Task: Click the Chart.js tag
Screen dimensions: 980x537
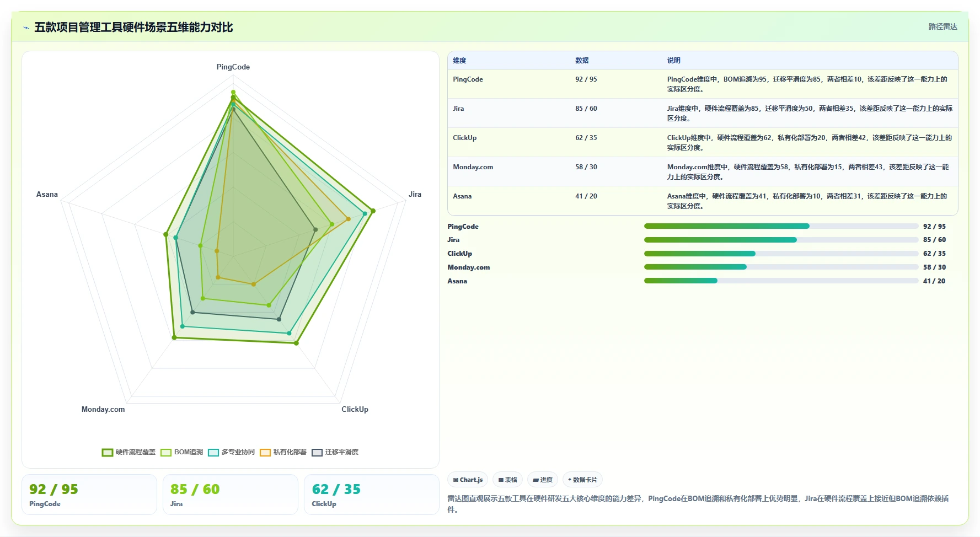Action: coord(468,480)
